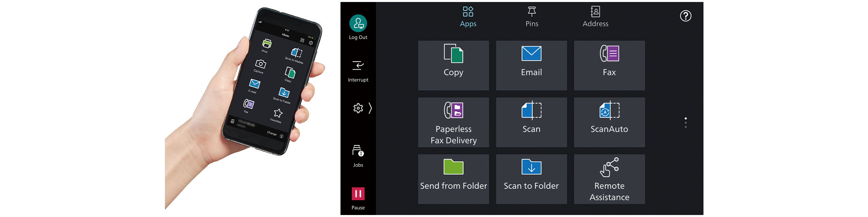
Task: Switch to the Apps tab
Action: click(468, 17)
